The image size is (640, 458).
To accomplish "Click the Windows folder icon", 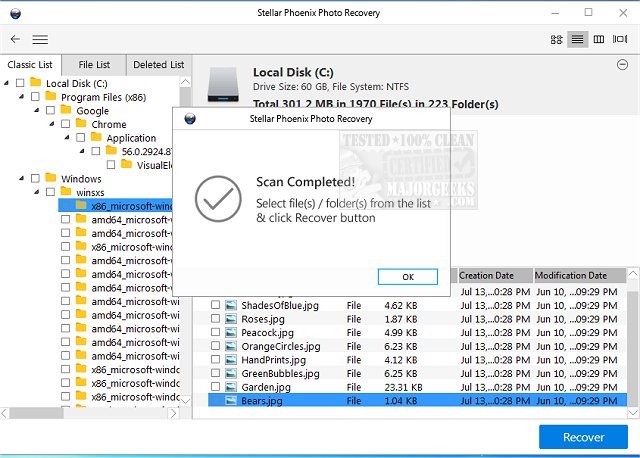I will click(51, 178).
